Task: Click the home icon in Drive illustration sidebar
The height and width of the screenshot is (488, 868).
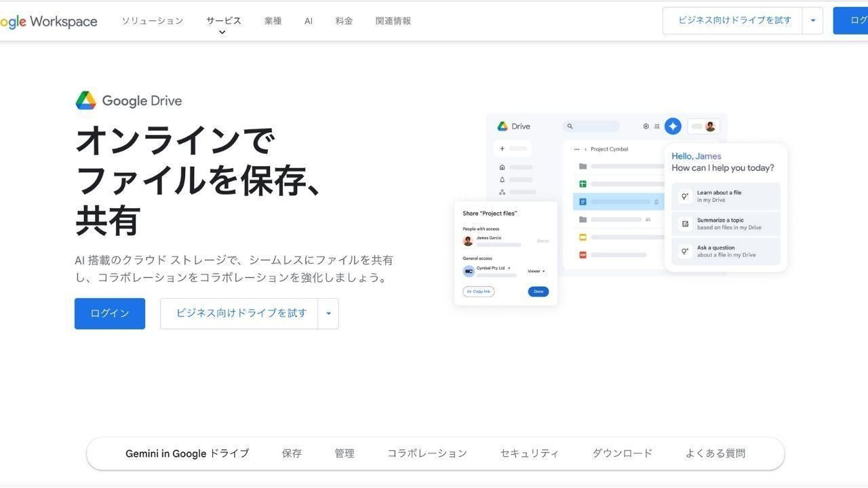Action: [502, 167]
